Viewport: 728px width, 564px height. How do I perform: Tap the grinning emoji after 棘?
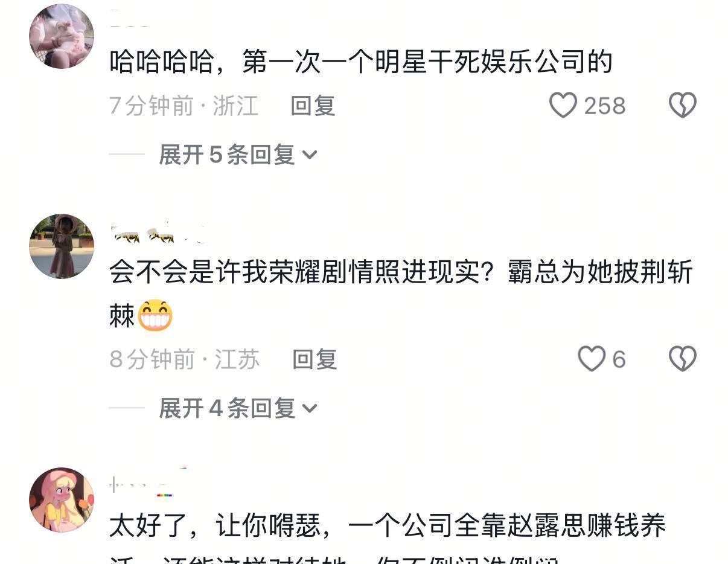[x=155, y=316]
